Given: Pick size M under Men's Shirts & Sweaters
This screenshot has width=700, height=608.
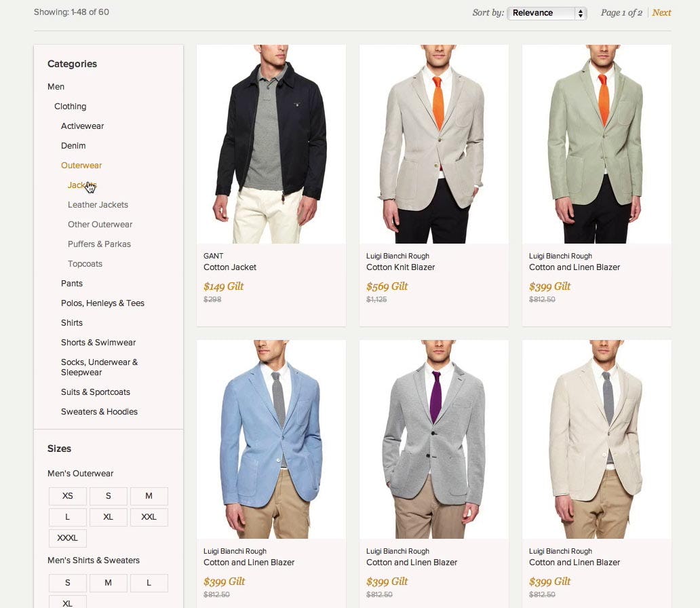Looking at the screenshot, I should (x=108, y=583).
